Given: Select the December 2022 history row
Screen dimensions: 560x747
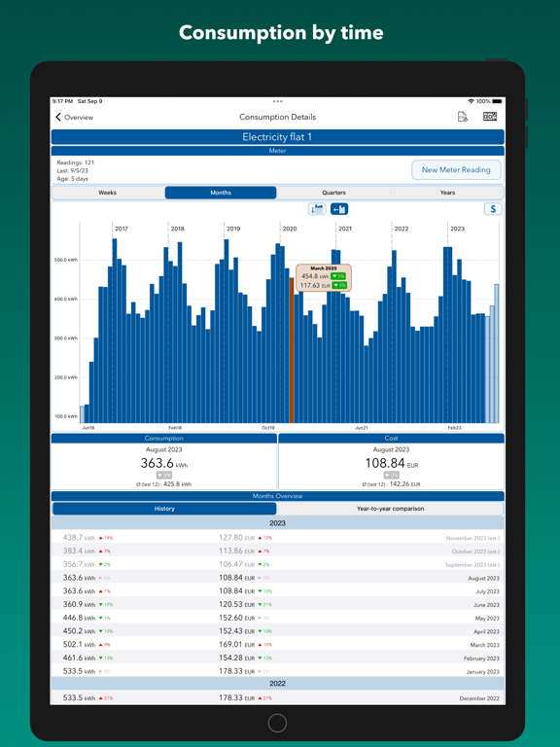Looking at the screenshot, I should 278,698.
